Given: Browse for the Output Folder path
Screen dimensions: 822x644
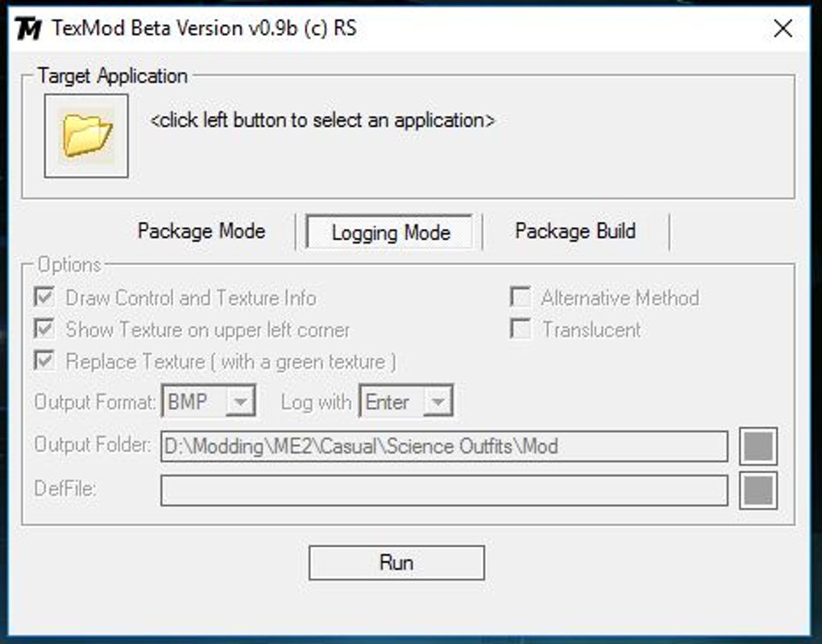Looking at the screenshot, I should point(758,447).
